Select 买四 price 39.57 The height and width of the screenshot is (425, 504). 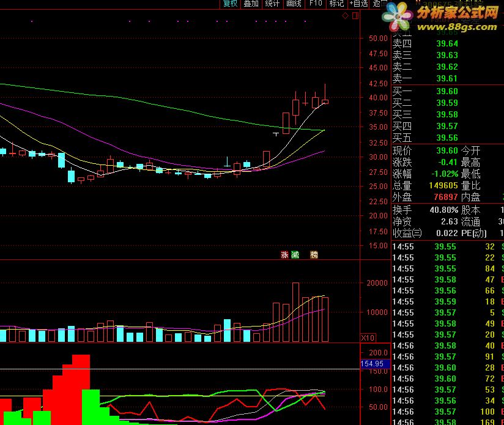447,126
